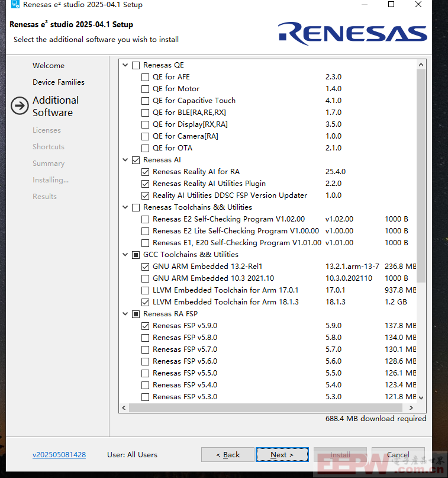
Task: Click the Next button
Action: point(282,454)
